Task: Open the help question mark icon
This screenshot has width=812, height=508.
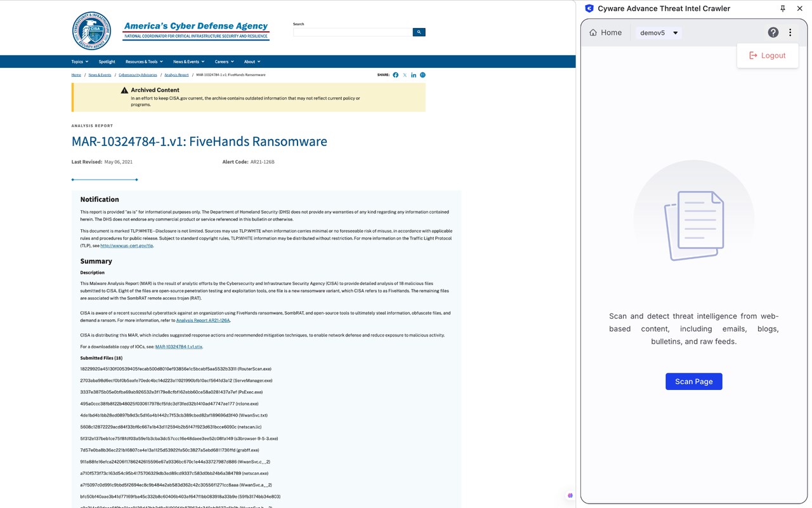Action: 773,32
